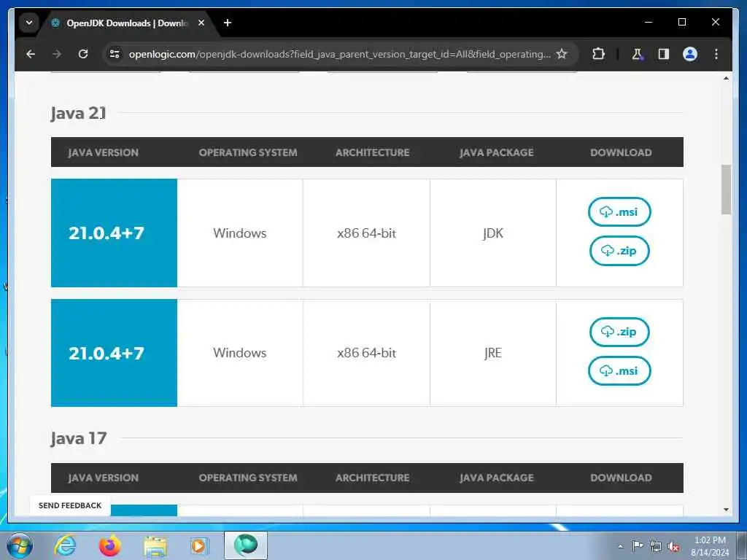Toggle the browser side panel
Image resolution: width=747 pixels, height=560 pixels.
[x=664, y=54]
